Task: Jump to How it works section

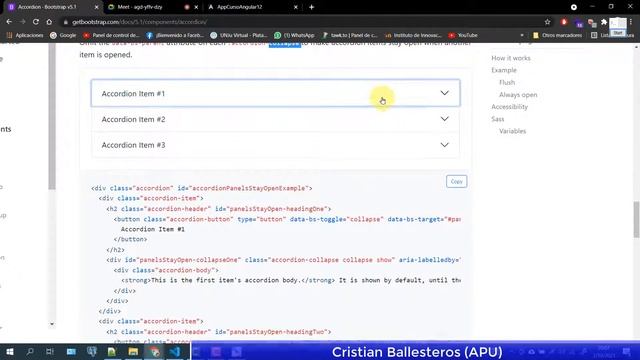Action: [x=511, y=58]
